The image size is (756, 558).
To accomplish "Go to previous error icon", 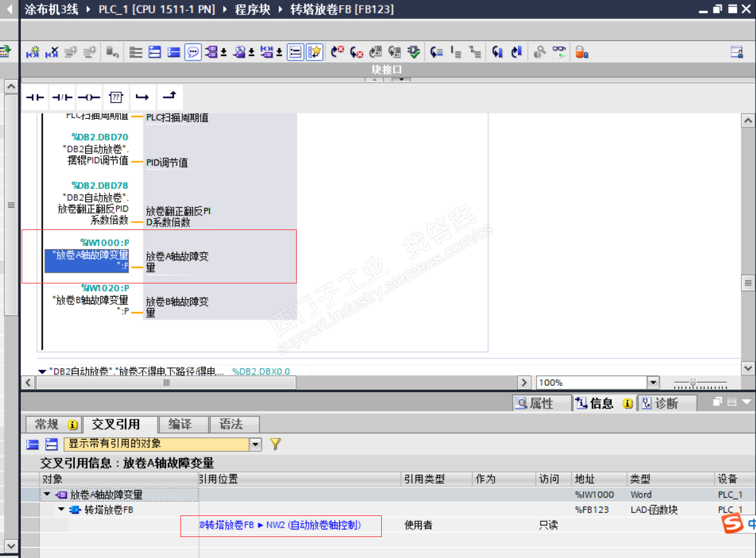I will [x=356, y=52].
